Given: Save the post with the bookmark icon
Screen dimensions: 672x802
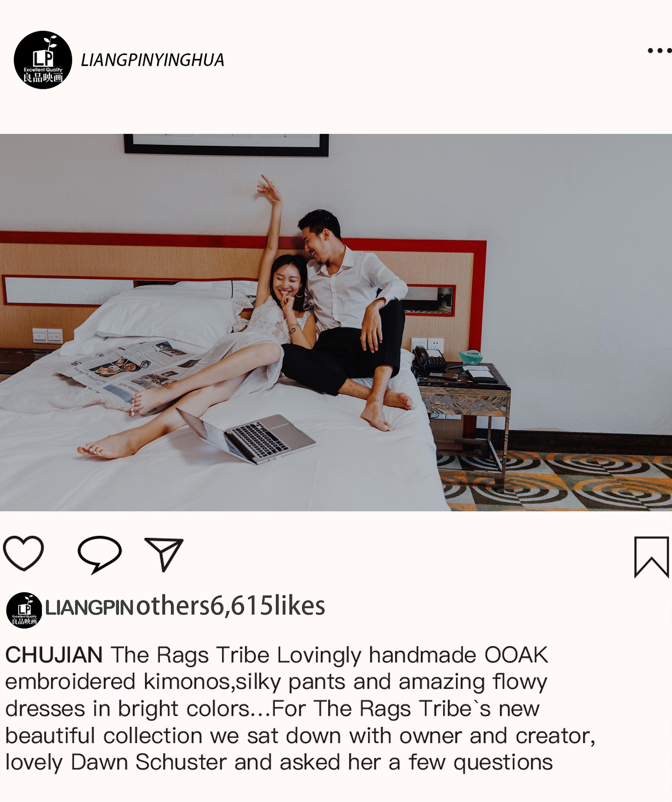Looking at the screenshot, I should point(651,557).
